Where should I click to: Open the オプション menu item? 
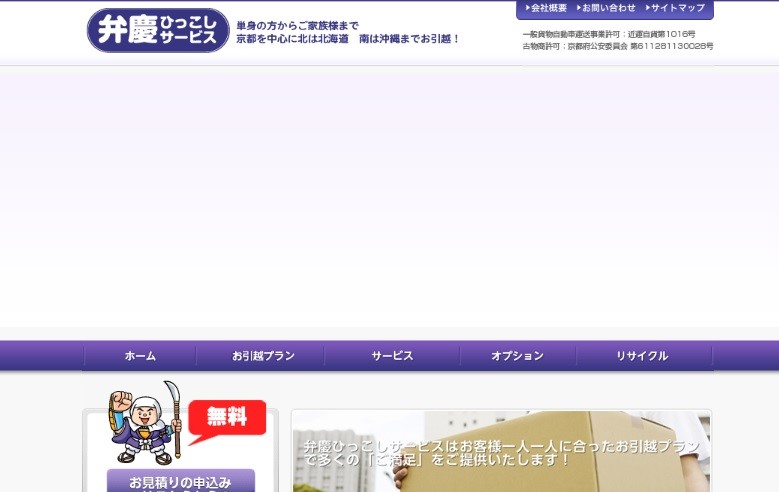click(517, 356)
